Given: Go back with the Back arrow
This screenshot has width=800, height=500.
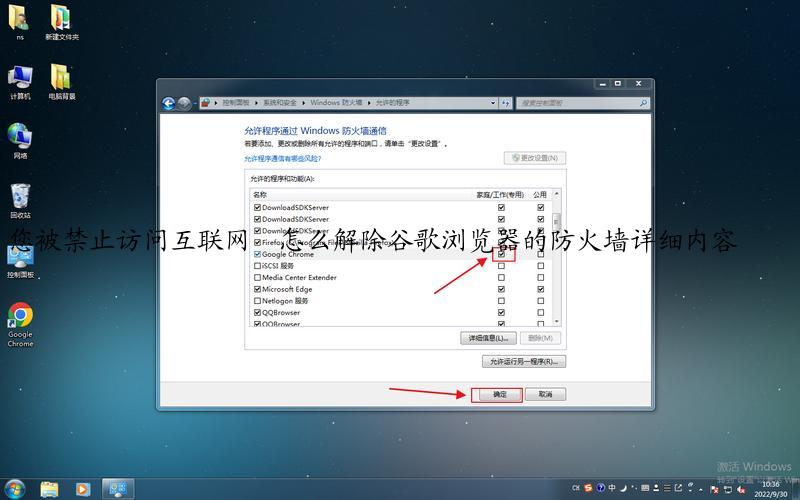Looking at the screenshot, I should 168,104.
